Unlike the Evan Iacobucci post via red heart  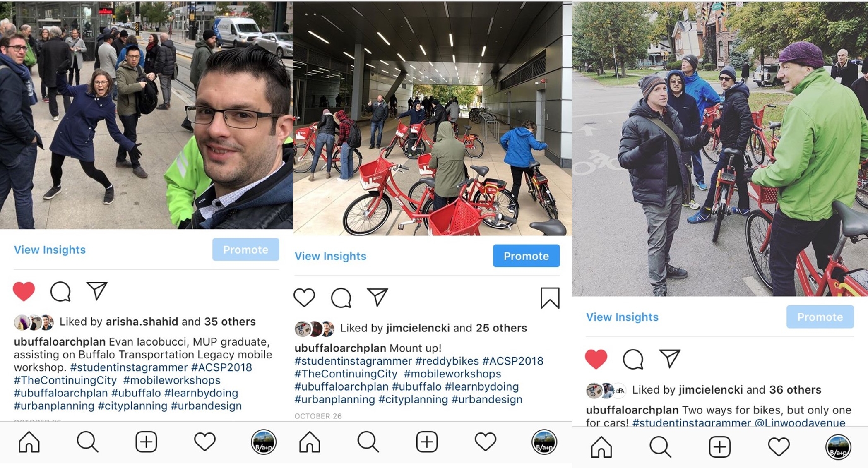pyautogui.click(x=24, y=291)
